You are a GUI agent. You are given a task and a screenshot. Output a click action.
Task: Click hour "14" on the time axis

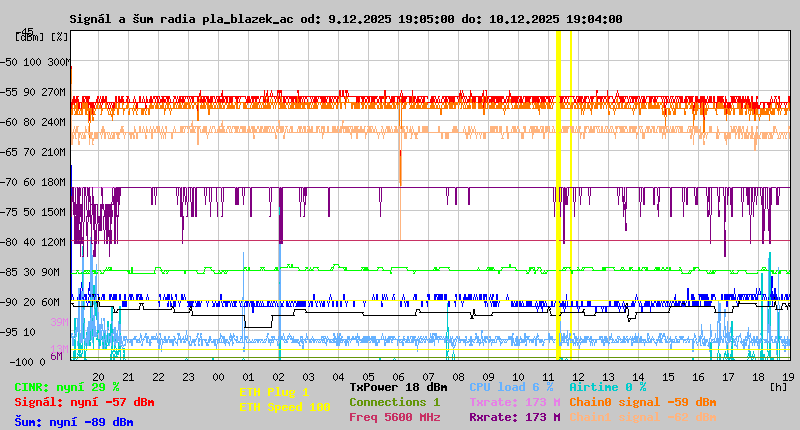[638, 377]
